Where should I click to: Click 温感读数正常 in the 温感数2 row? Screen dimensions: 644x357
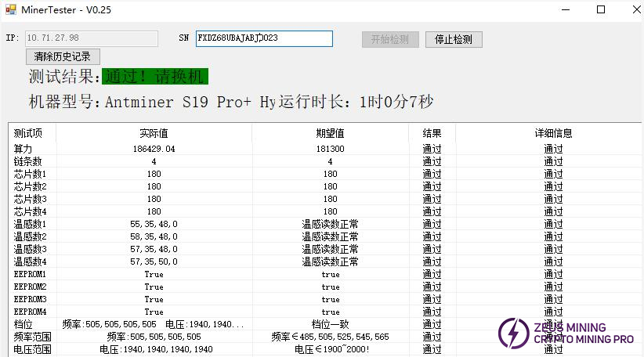pos(330,236)
